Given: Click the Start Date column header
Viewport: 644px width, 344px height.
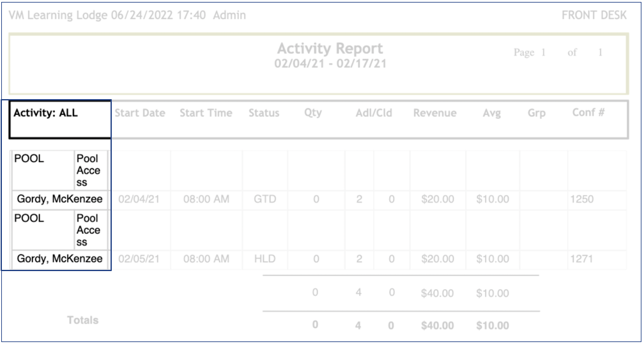Looking at the screenshot, I should (x=140, y=113).
